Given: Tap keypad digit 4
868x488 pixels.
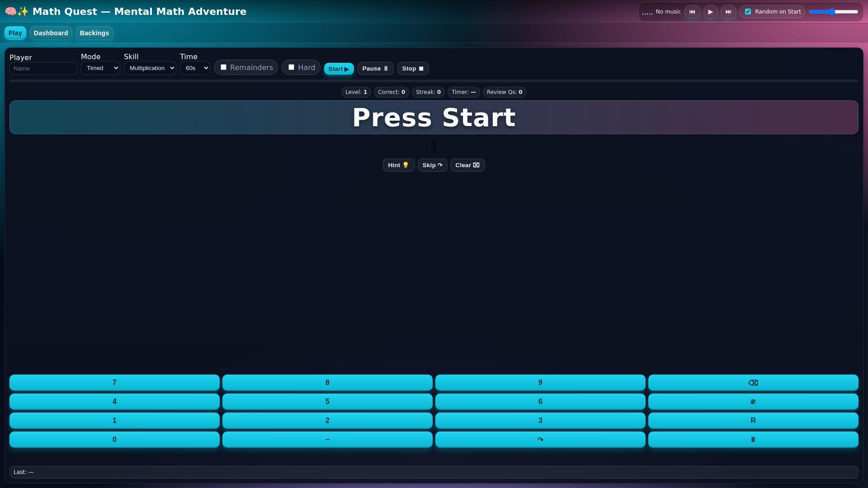Looking at the screenshot, I should click(x=114, y=401).
